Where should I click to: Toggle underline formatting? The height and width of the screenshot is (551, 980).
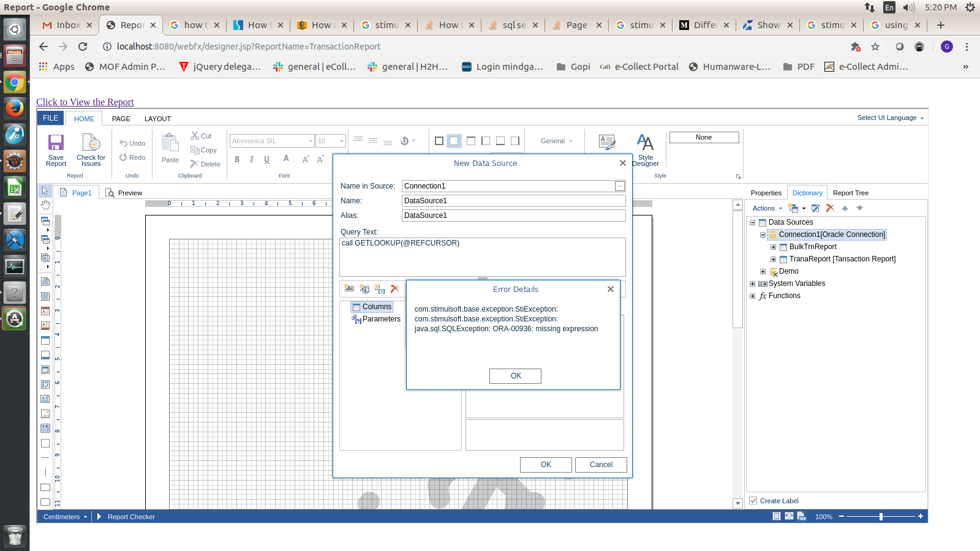266,159
